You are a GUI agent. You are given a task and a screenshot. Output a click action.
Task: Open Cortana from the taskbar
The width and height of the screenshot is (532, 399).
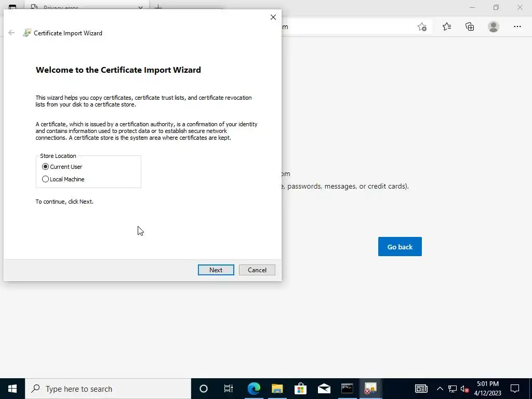(204, 389)
